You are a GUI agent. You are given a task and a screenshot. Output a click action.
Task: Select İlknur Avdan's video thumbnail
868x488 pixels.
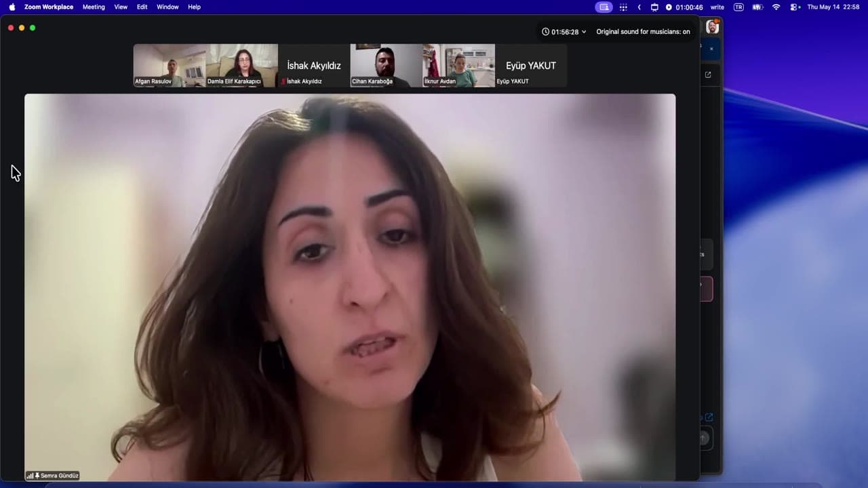click(459, 66)
